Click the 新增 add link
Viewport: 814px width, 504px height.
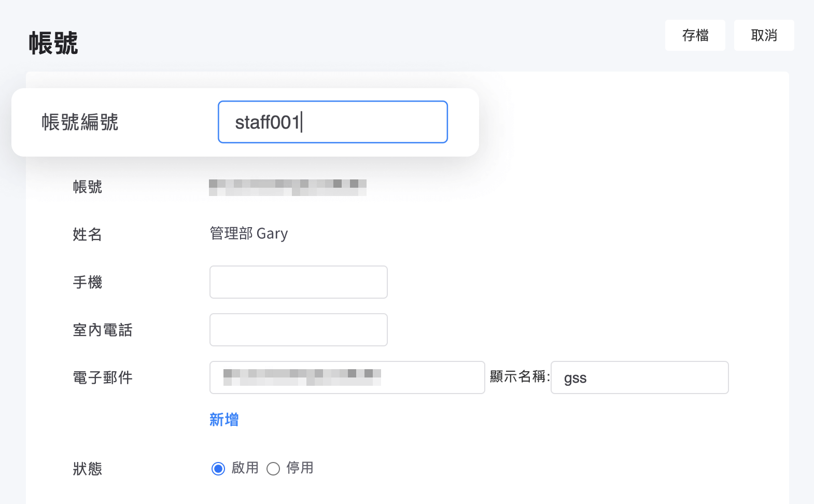tap(224, 419)
